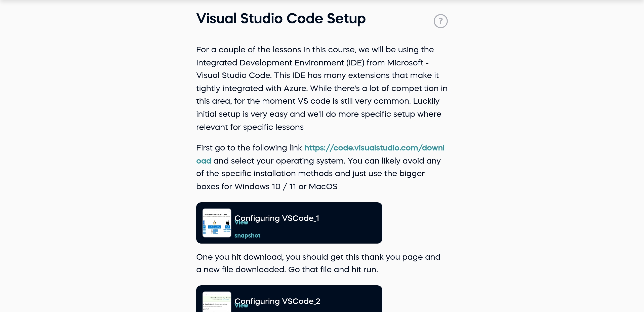Image resolution: width=644 pixels, height=312 pixels.
Task: Click the Download Visual Studio Code thumbnail image
Action: (x=217, y=223)
